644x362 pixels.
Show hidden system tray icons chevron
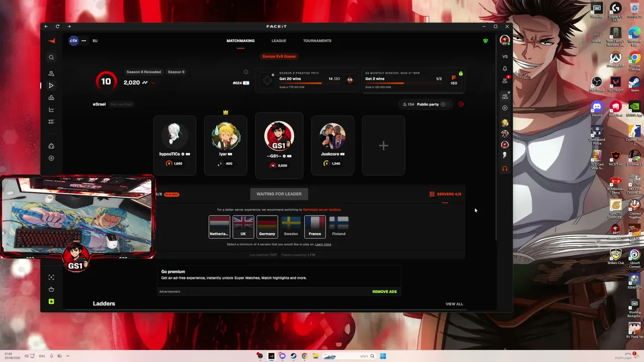click(x=67, y=356)
